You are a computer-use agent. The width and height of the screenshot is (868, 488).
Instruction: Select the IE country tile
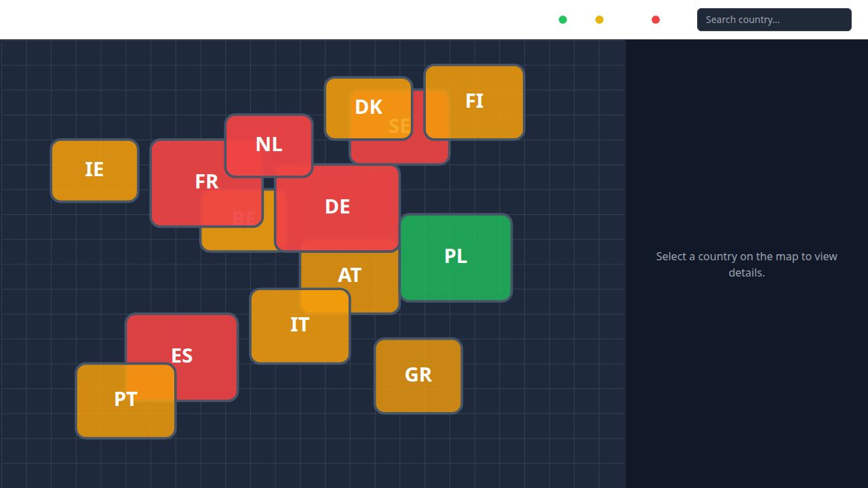[94, 170]
